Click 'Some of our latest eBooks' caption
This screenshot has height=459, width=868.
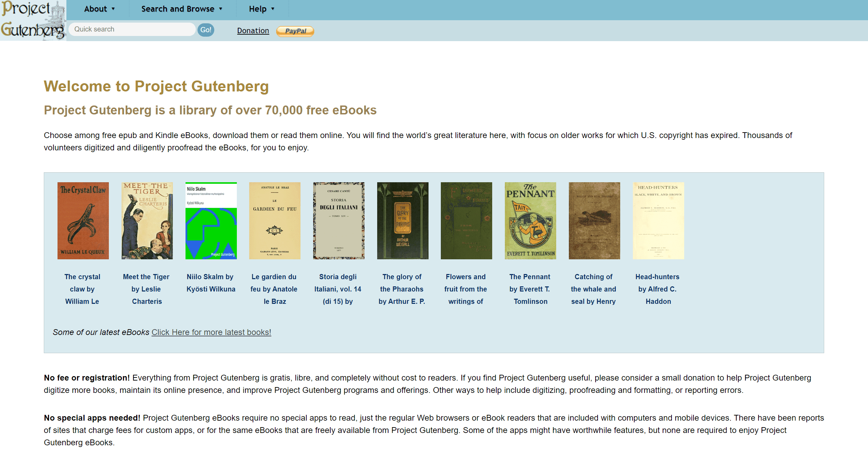(101, 332)
